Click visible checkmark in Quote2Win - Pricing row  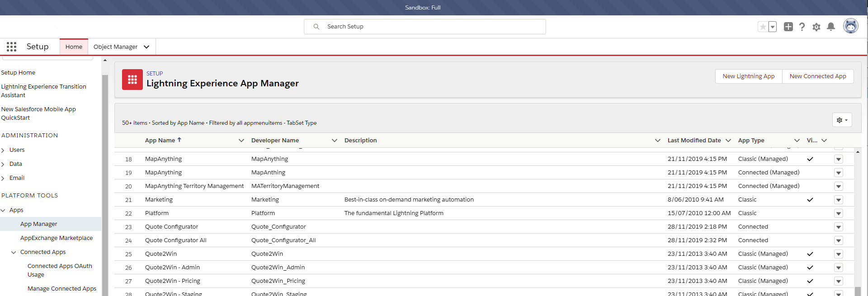(810, 281)
